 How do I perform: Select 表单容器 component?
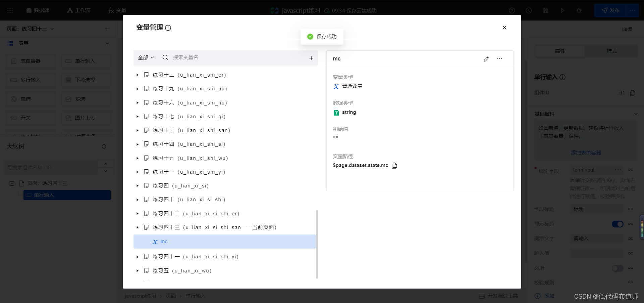click(31, 61)
